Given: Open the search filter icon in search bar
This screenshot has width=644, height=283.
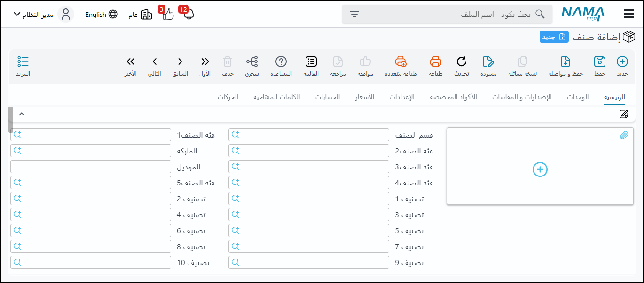Looking at the screenshot, I should click(354, 15).
